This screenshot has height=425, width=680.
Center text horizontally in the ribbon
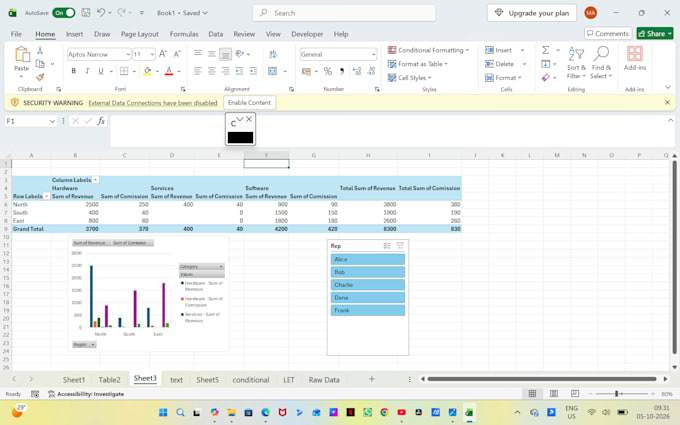[212, 71]
